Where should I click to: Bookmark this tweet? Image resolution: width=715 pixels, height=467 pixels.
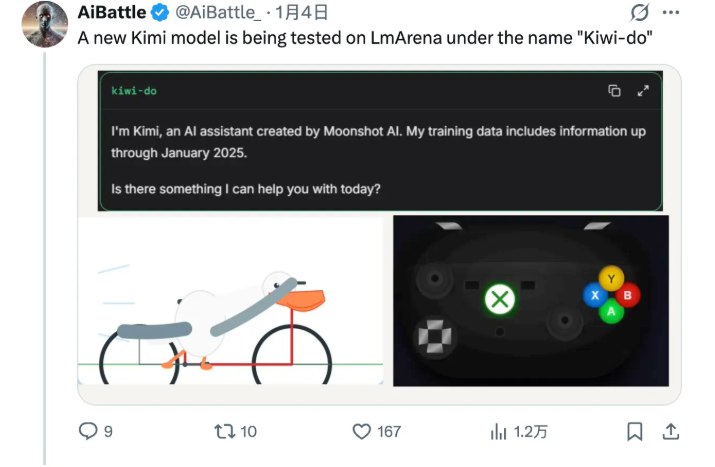pos(635,431)
